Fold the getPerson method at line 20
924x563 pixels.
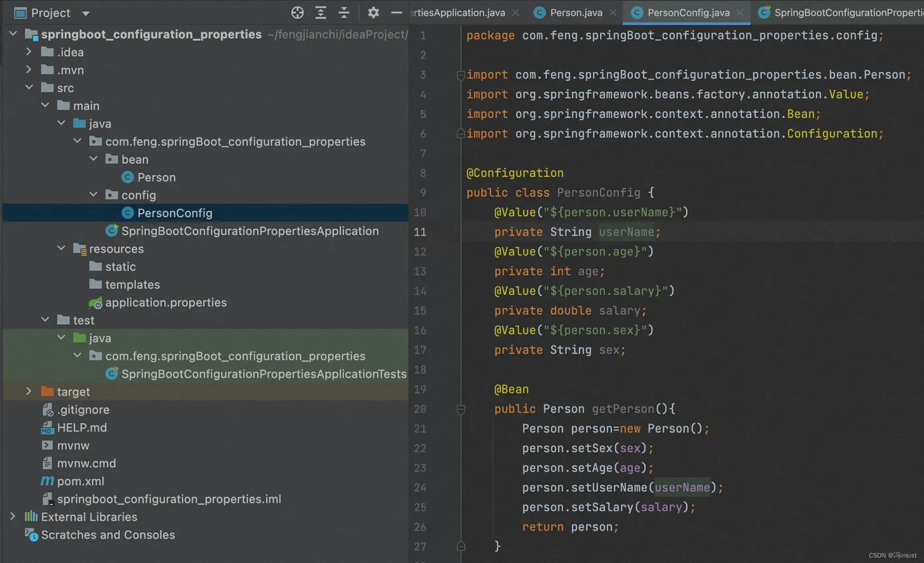pyautogui.click(x=461, y=409)
